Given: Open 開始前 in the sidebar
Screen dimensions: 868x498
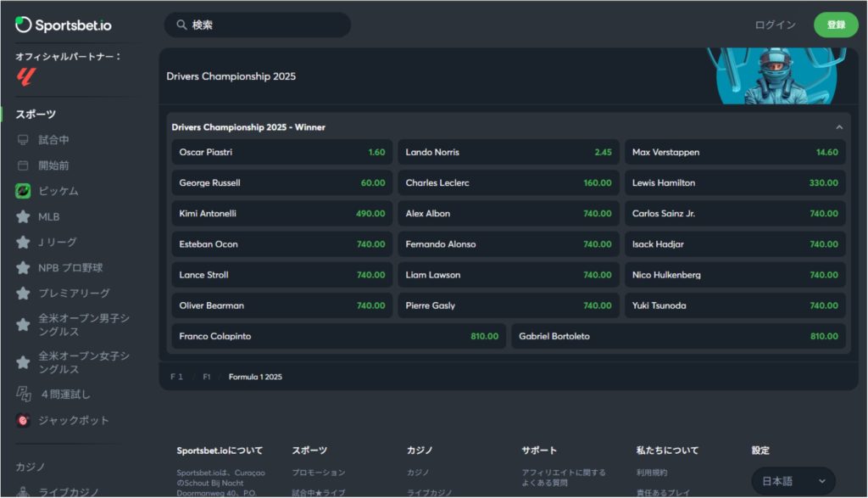Looking at the screenshot, I should [x=53, y=165].
